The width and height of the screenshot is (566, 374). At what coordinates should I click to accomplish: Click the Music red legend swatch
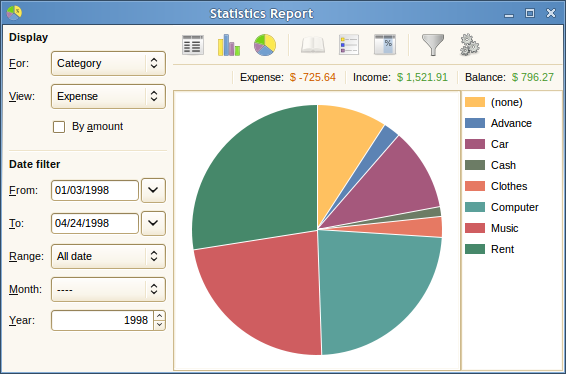pyautogui.click(x=475, y=228)
